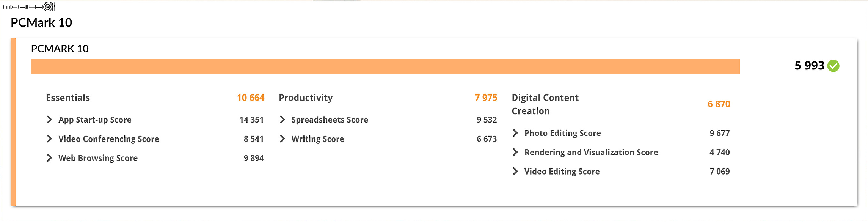Click the green validation checkmark icon
This screenshot has width=868, height=222.
click(833, 66)
